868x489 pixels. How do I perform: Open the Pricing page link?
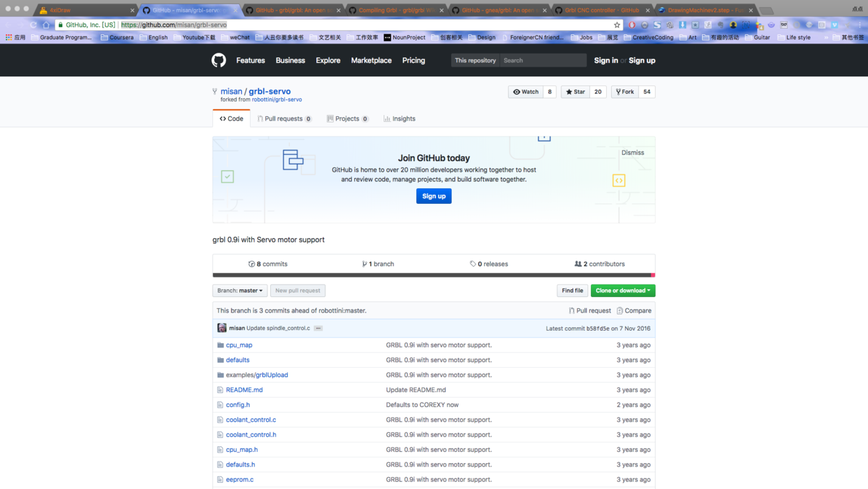(414, 60)
